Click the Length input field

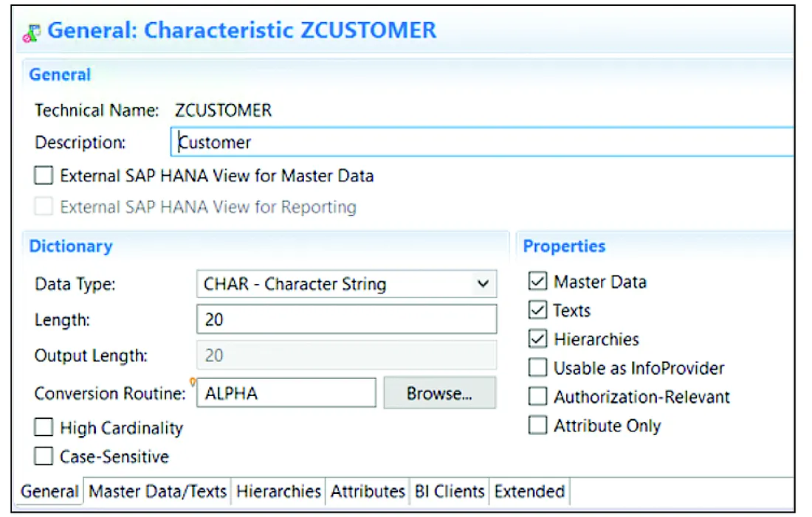pyautogui.click(x=346, y=319)
